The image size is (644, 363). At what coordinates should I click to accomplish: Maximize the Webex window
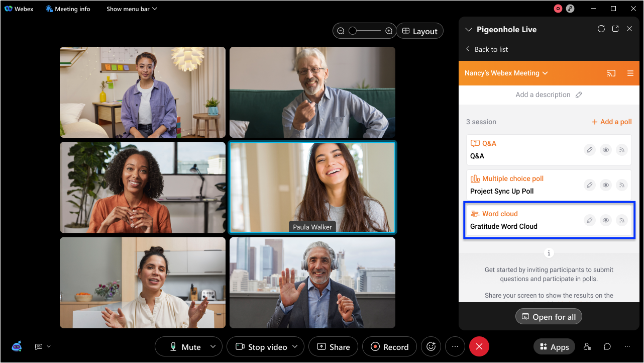pos(613,9)
